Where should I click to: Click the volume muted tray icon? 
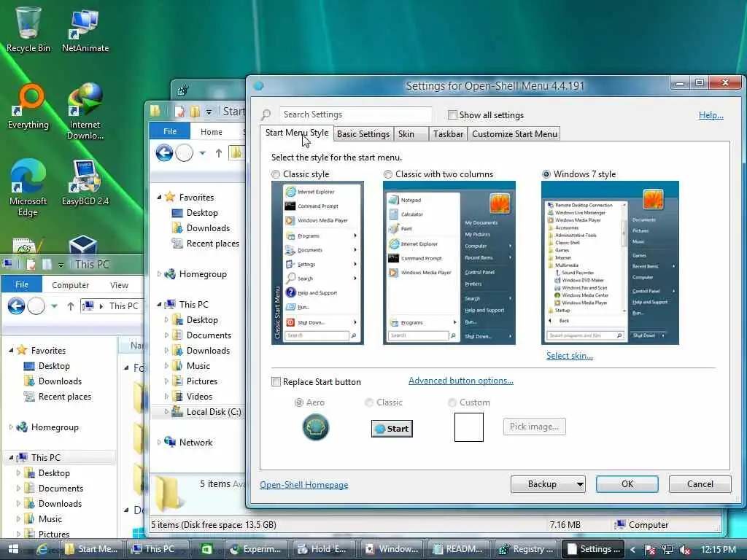686,550
